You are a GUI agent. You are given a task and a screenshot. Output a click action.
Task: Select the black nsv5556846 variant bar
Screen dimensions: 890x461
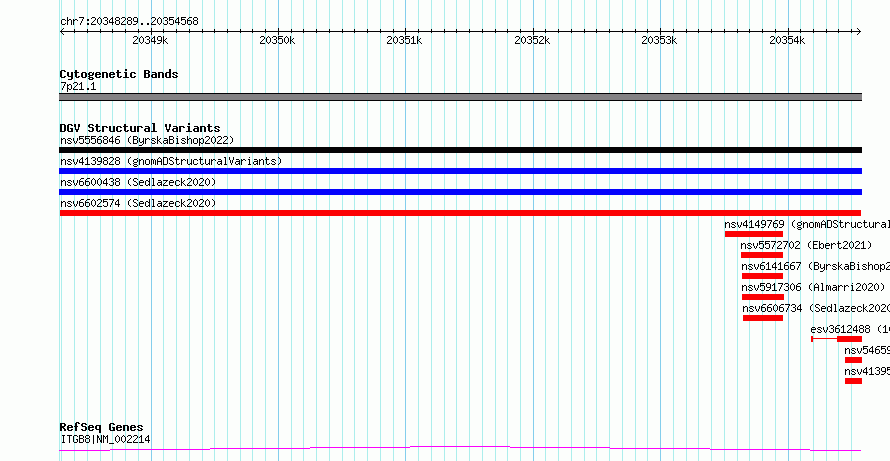460,150
